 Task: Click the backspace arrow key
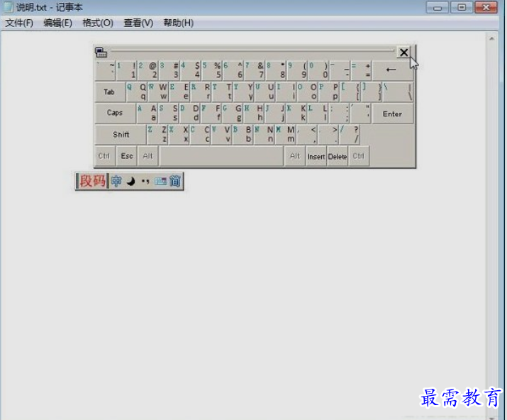tap(392, 70)
